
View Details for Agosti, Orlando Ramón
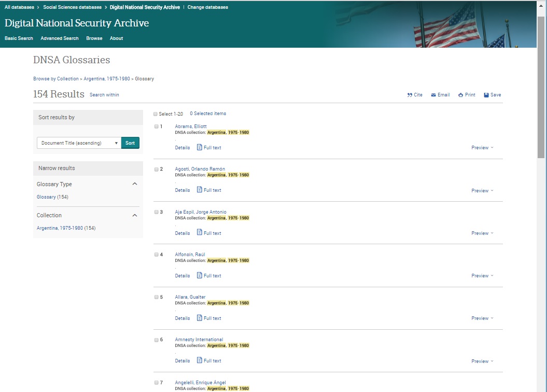click(183, 190)
